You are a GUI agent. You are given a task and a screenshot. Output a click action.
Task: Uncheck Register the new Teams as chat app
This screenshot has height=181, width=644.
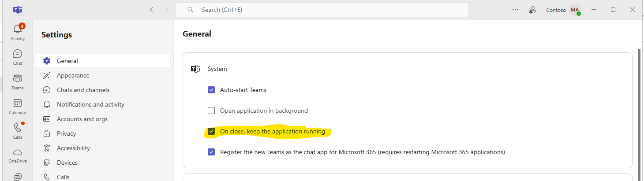[x=211, y=152]
